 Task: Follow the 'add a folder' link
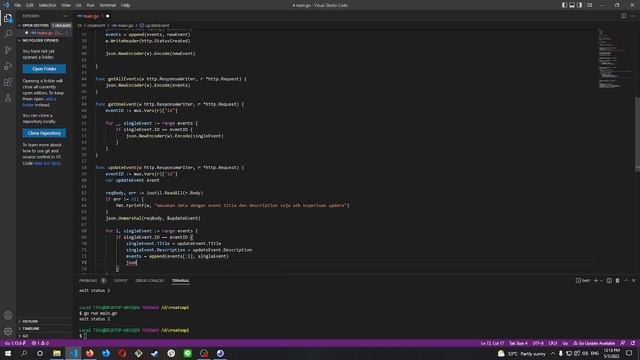point(40,102)
